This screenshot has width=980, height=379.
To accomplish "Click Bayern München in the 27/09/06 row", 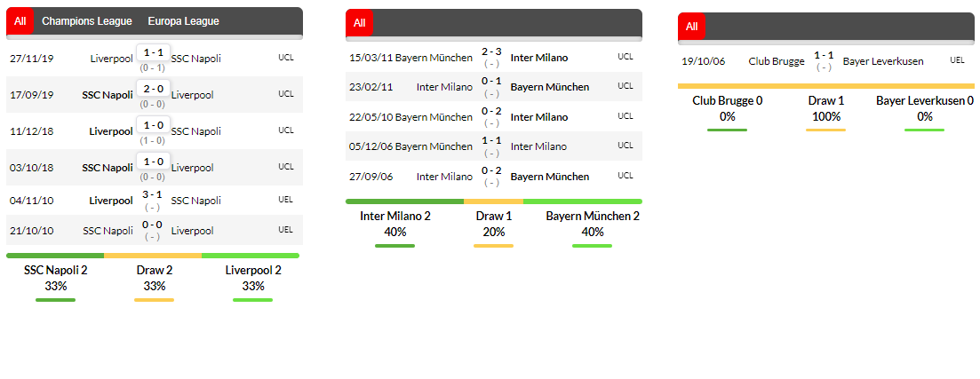I will 549,177.
